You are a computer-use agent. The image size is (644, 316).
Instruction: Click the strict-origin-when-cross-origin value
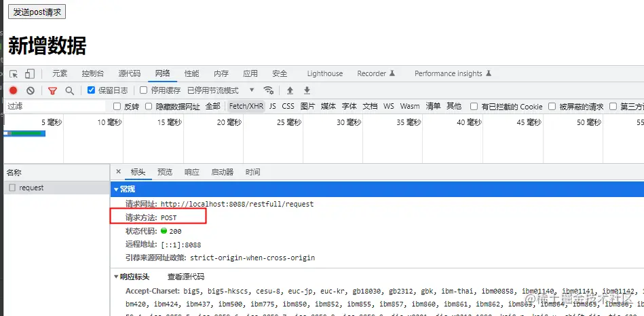pyautogui.click(x=252, y=258)
